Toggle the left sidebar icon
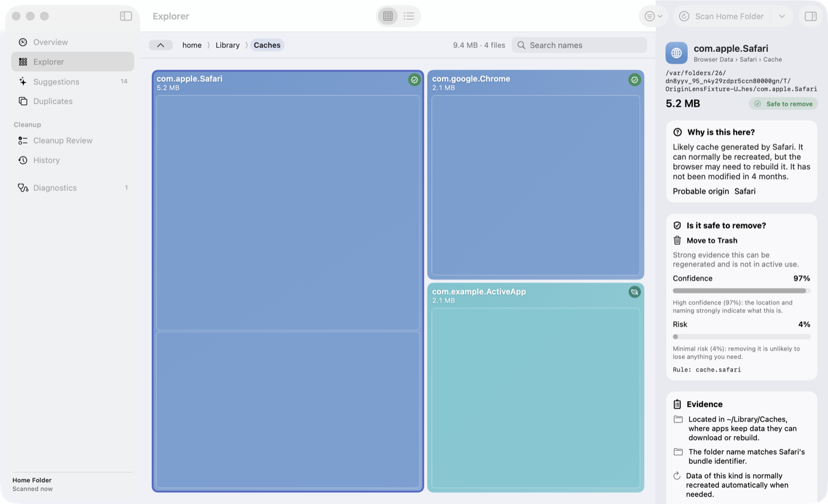The width and height of the screenshot is (828, 504). (x=126, y=16)
